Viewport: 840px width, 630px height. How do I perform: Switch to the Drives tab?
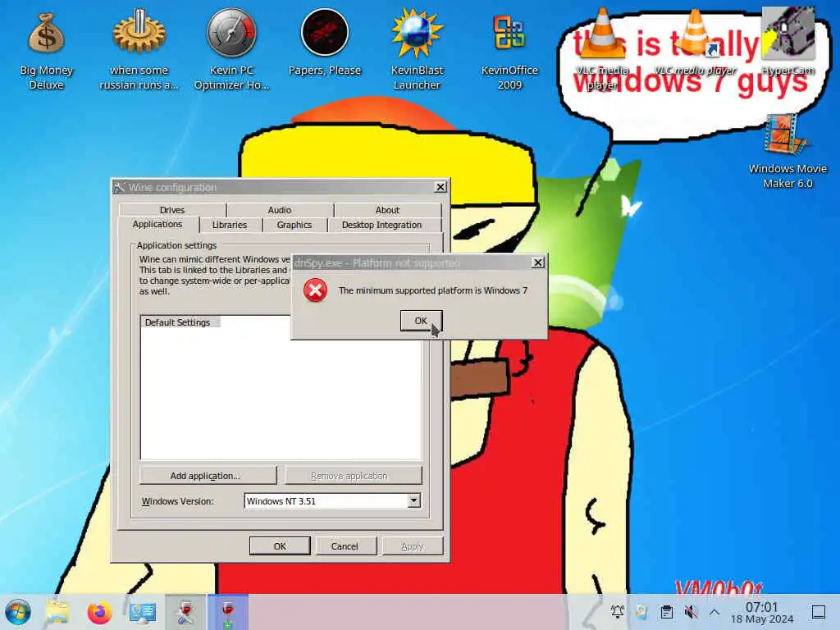coord(172,210)
